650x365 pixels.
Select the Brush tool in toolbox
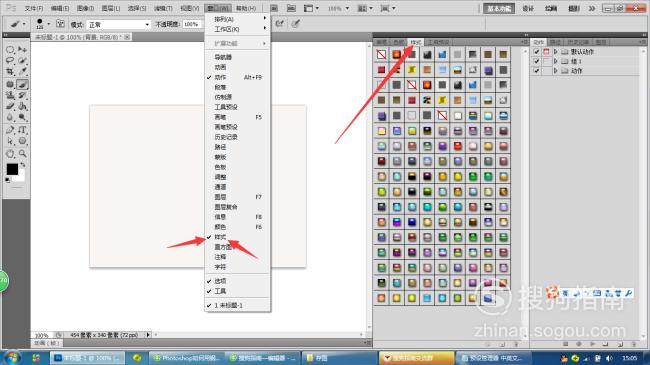(22, 84)
